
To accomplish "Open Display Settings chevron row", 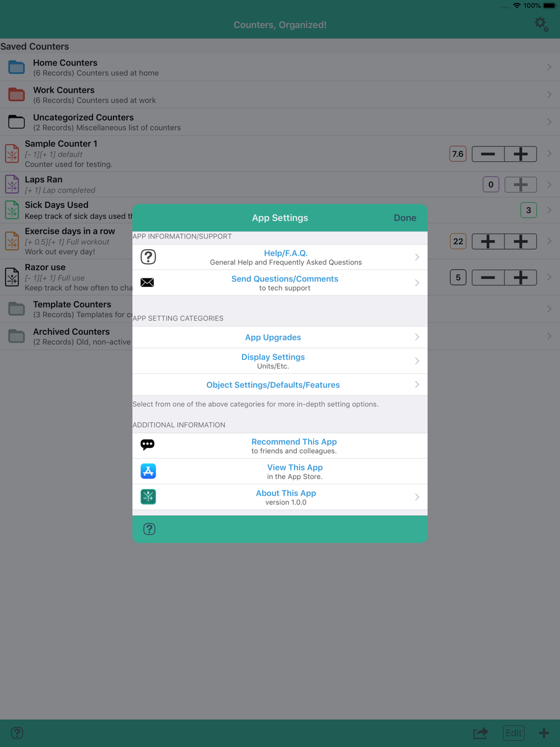I will point(280,361).
